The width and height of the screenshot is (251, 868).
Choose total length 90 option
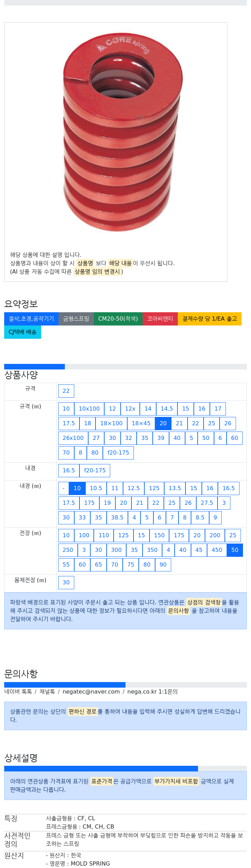coord(163,565)
